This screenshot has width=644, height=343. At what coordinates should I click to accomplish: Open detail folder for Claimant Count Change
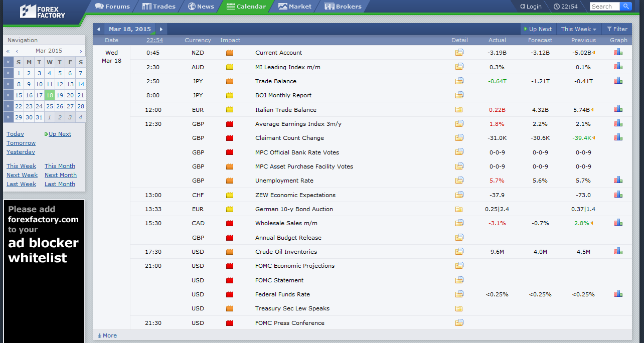(459, 137)
